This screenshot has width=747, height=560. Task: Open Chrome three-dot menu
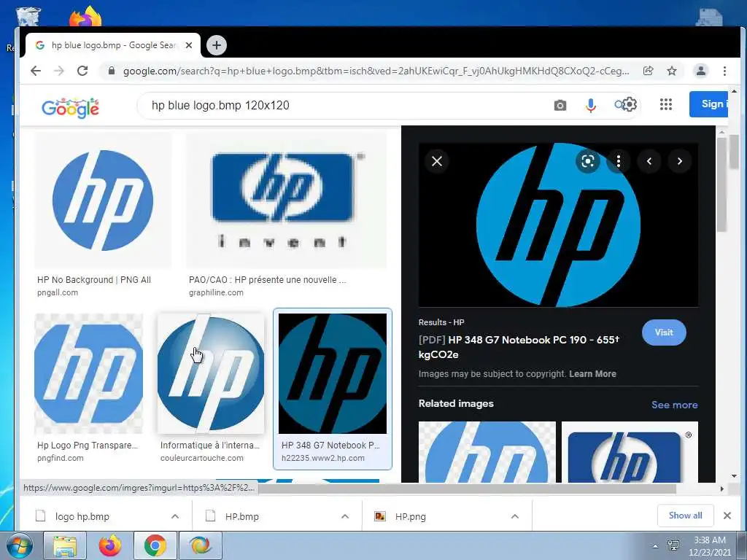(x=724, y=71)
